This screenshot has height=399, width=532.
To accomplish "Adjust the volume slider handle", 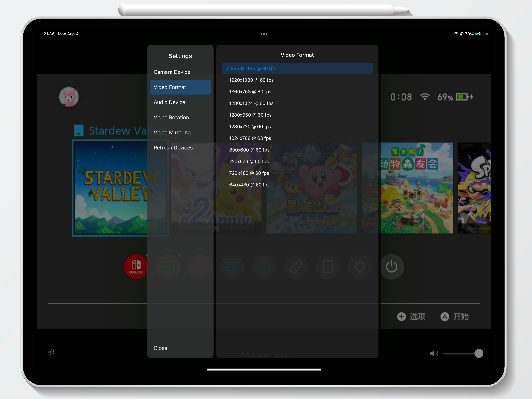I will tap(479, 353).
